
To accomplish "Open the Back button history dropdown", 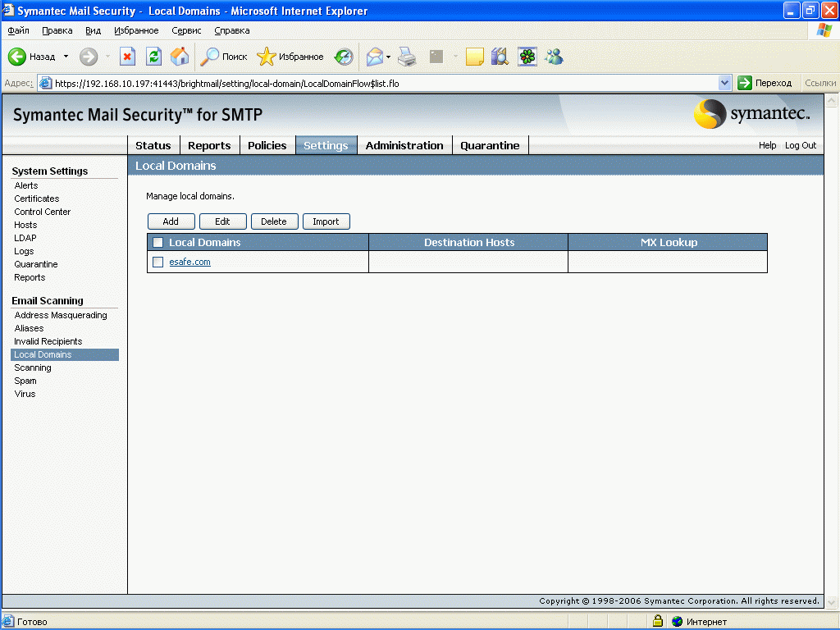I will click(x=66, y=57).
